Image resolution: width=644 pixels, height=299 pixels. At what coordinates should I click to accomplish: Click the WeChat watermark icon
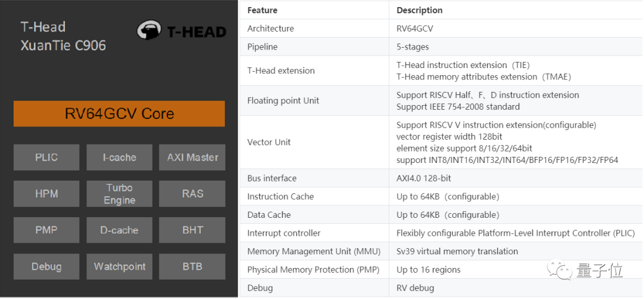(563, 272)
